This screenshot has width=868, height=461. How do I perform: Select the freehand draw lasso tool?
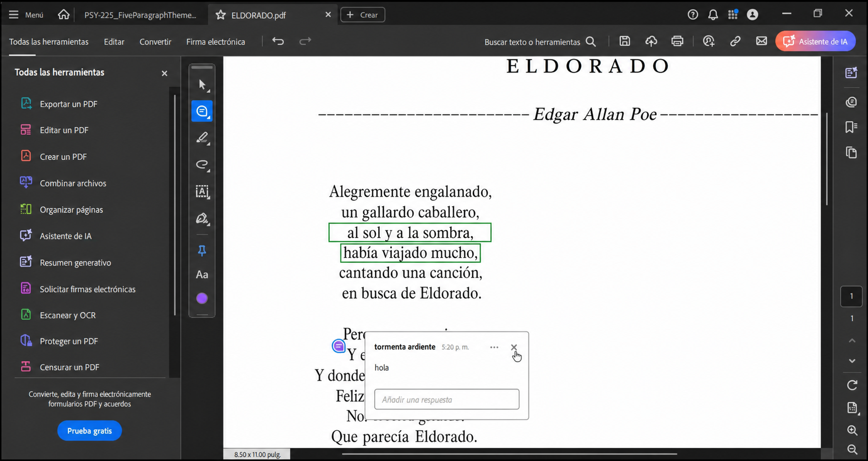[202, 164]
